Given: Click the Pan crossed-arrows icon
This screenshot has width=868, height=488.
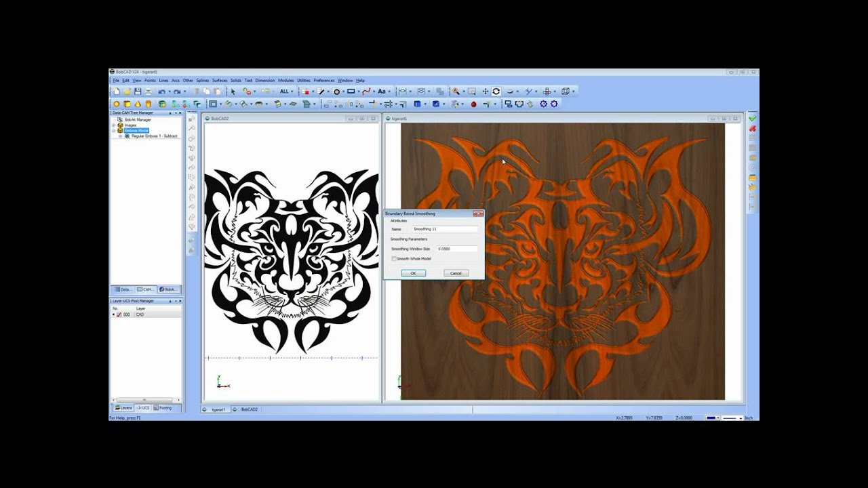Looking at the screenshot, I should click(x=486, y=91).
